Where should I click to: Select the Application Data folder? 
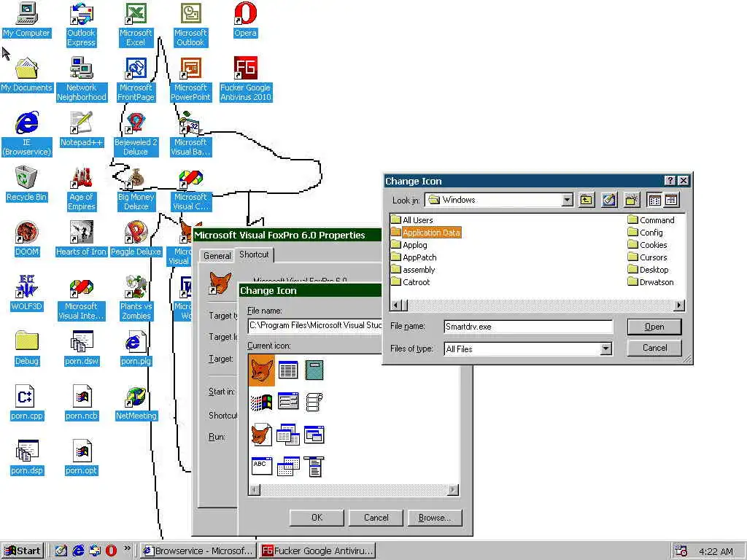click(426, 233)
